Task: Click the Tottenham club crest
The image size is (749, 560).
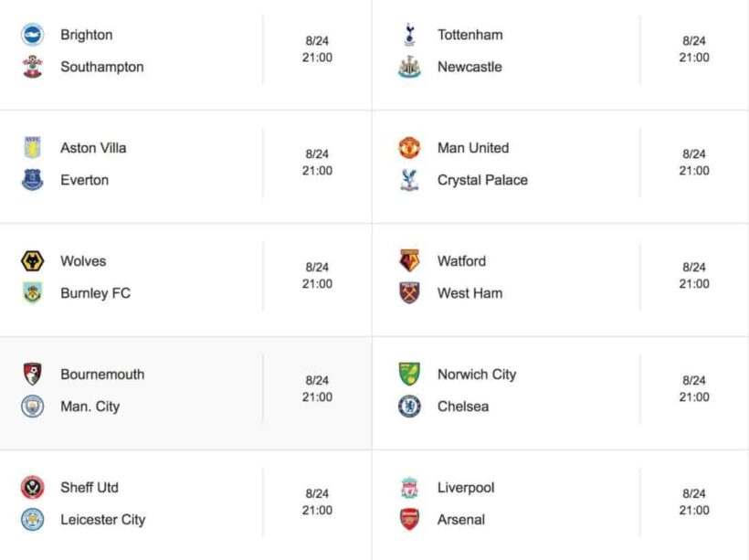Action: 408,35
